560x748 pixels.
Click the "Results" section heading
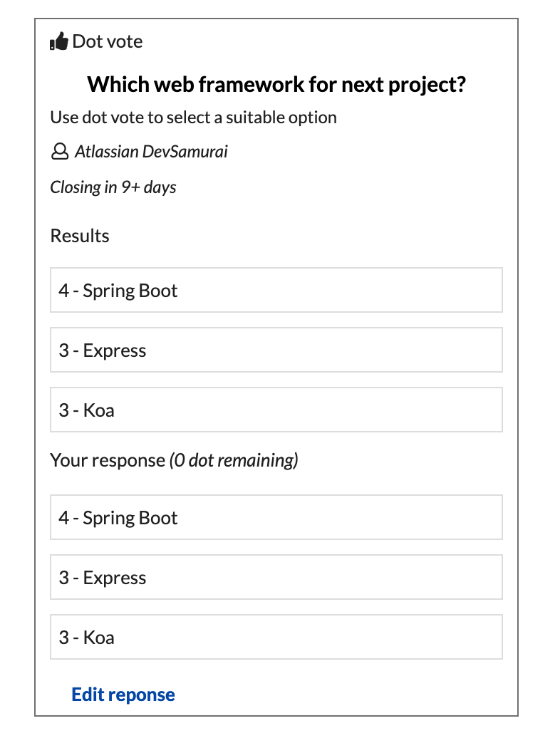[80, 236]
